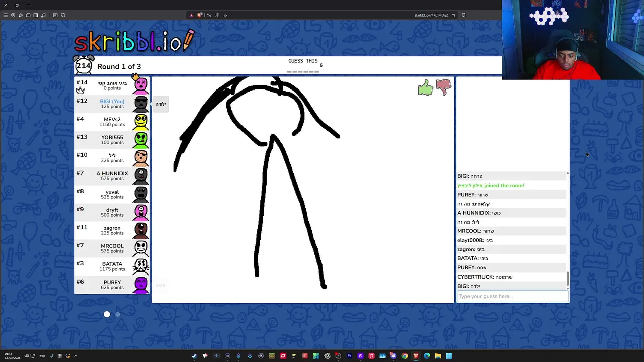Select the second player list page dot

[118, 314]
